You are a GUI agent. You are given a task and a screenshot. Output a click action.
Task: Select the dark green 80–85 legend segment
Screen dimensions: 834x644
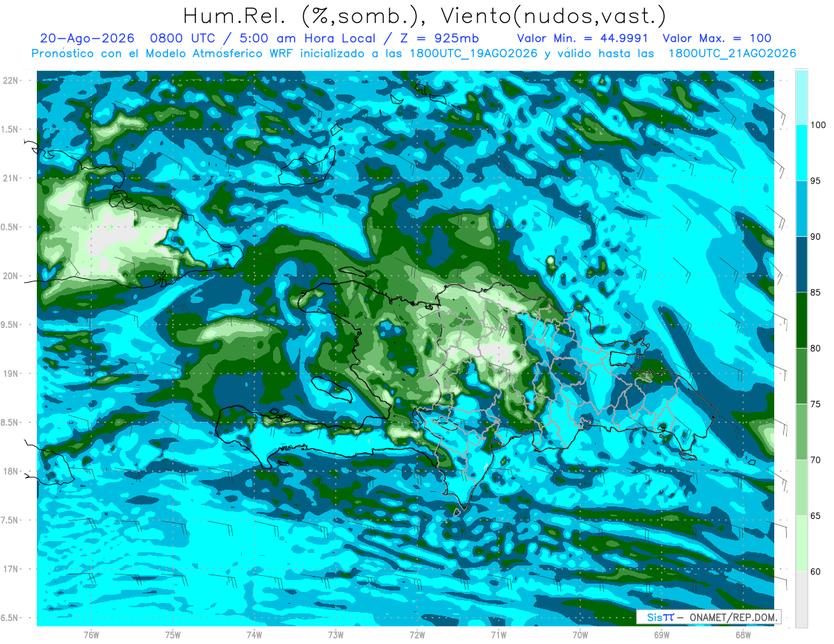pyautogui.click(x=801, y=320)
